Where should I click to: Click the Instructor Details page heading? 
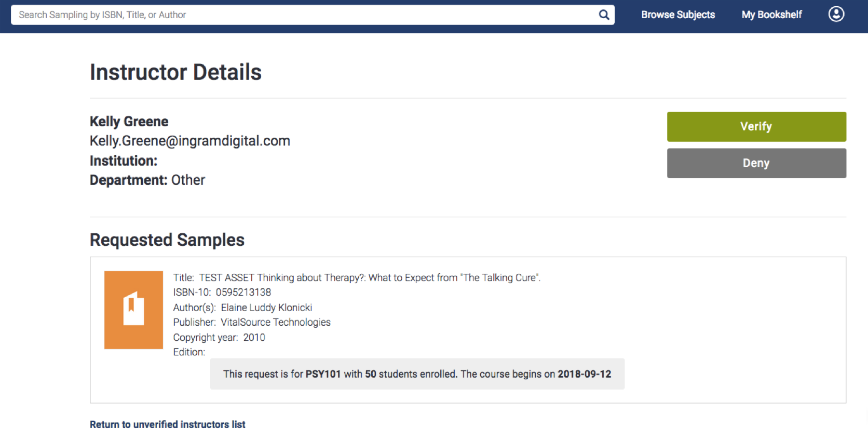(x=175, y=72)
